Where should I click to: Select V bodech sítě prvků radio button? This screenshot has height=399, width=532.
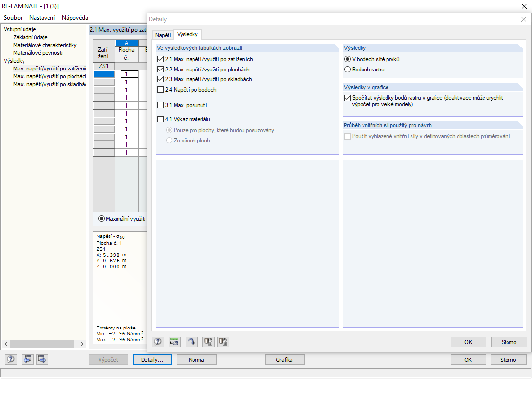347,59
